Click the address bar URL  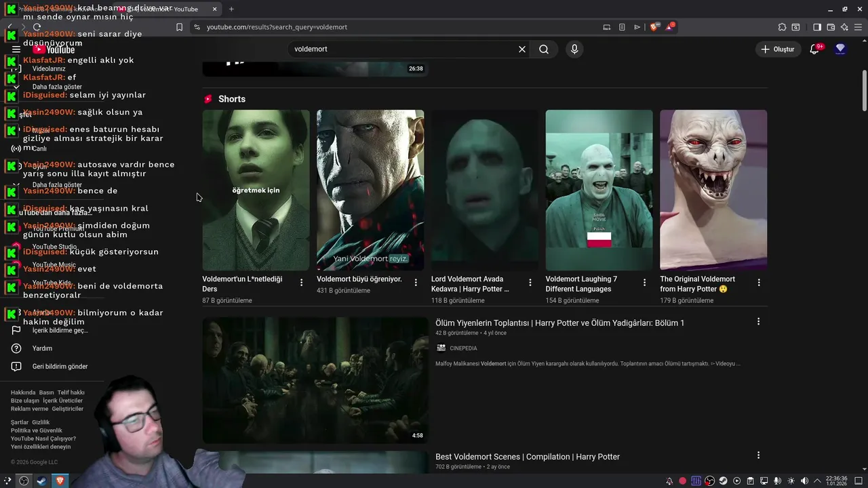[x=277, y=27]
